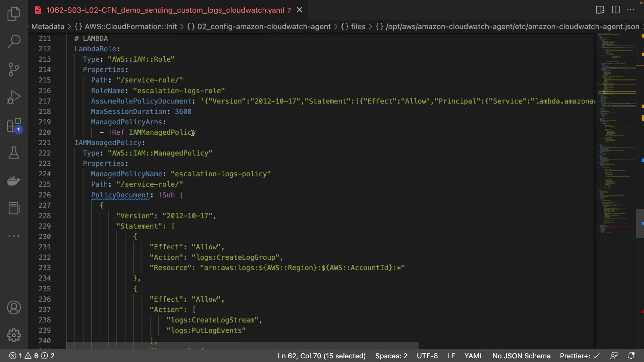Open the Explorer view in activity bar

(14, 14)
